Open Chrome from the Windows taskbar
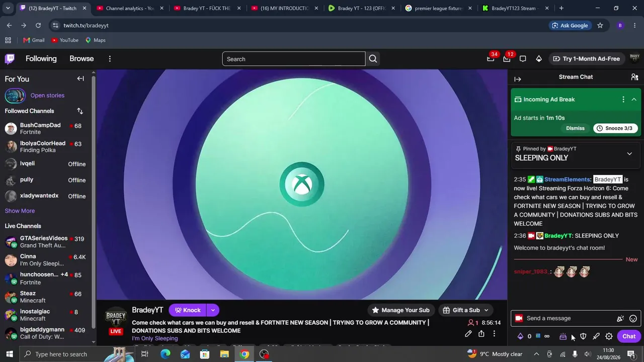The image size is (644, 362). point(245,354)
